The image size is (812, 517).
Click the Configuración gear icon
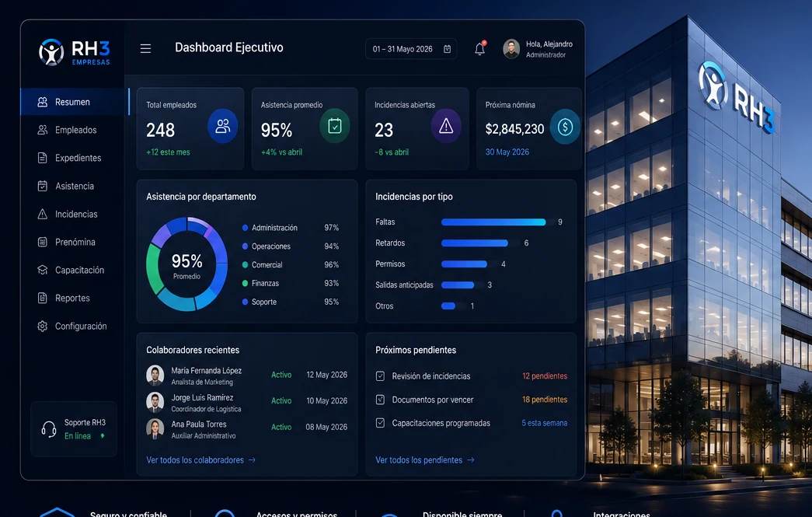[43, 326]
